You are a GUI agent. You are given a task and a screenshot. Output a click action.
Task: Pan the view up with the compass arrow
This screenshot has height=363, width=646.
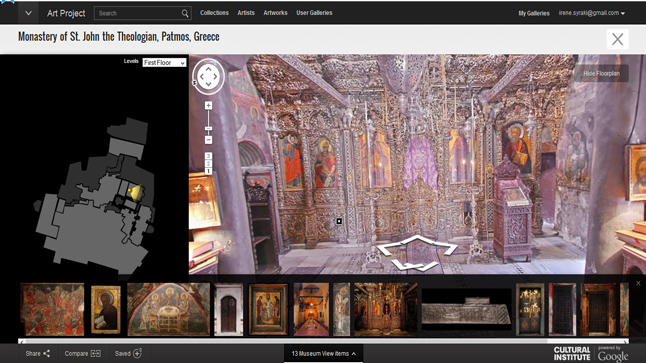(x=208, y=69)
